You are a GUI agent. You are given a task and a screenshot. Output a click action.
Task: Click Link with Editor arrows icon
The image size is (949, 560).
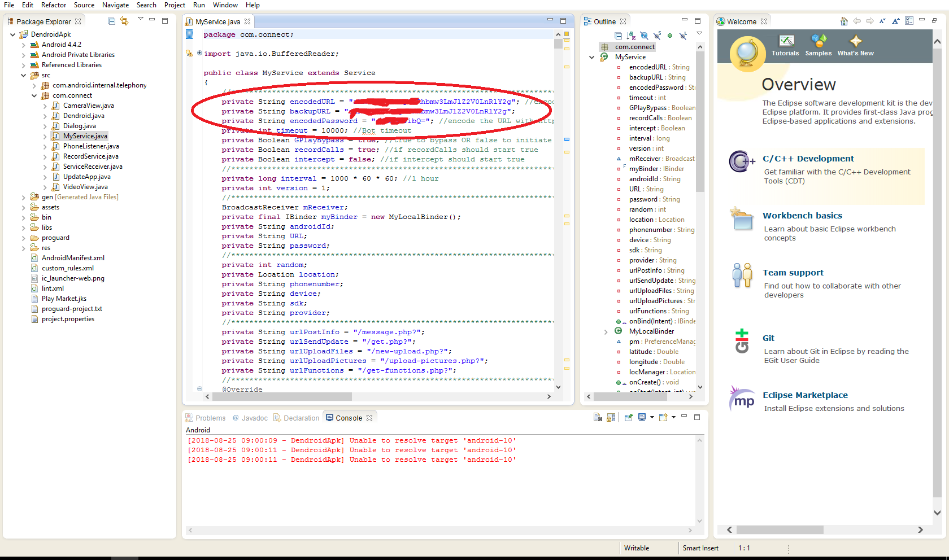click(x=124, y=21)
